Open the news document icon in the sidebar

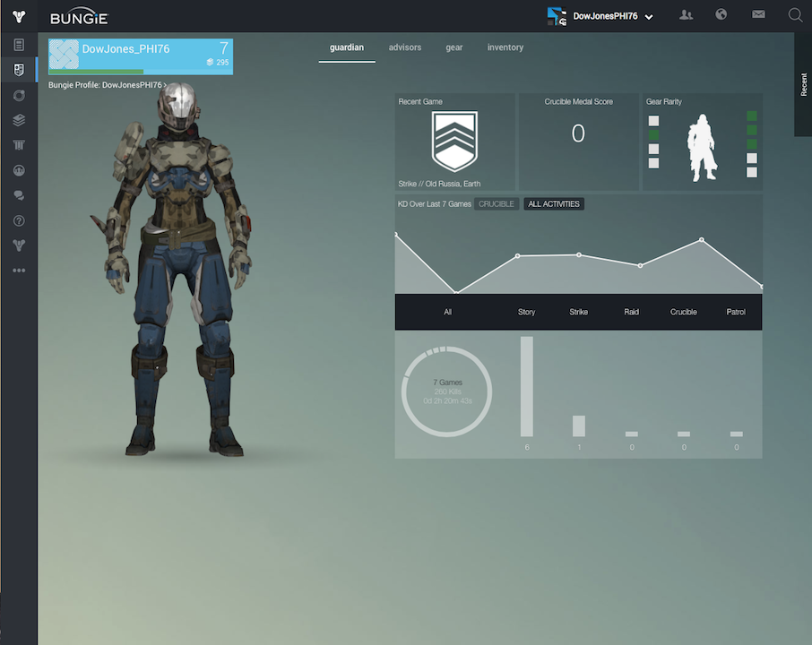point(19,45)
